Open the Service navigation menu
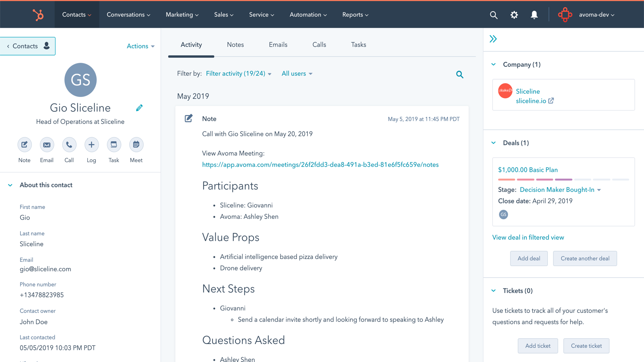The image size is (644, 362). pyautogui.click(x=262, y=15)
